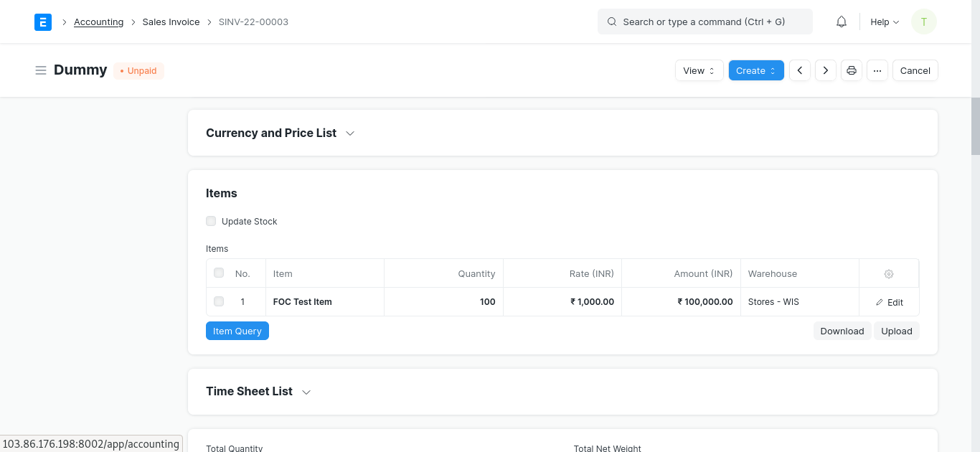Image resolution: width=980 pixels, height=452 pixels.
Task: Tick the select-all rows checkbox in Items header
Action: 219,273
